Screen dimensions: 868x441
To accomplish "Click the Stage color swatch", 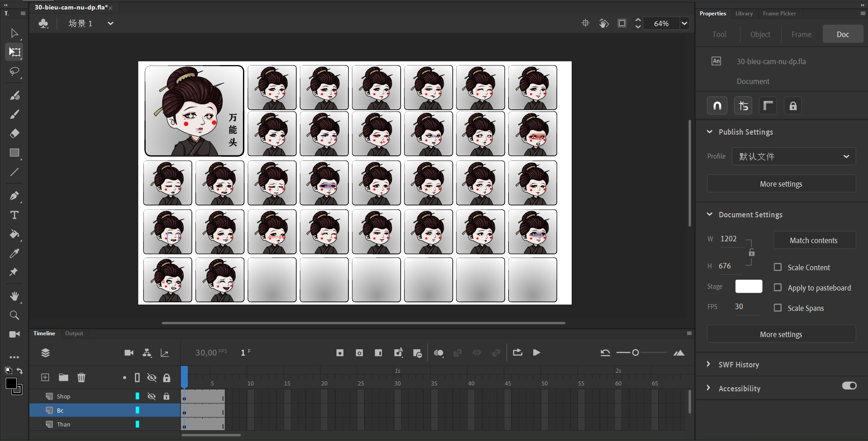I will 749,286.
